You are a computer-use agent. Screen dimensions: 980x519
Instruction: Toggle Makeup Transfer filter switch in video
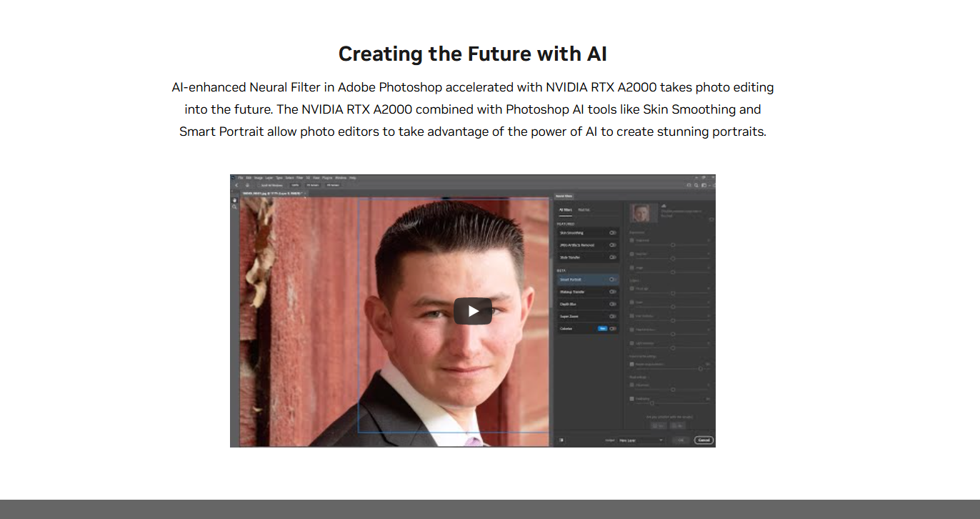pyautogui.click(x=613, y=292)
